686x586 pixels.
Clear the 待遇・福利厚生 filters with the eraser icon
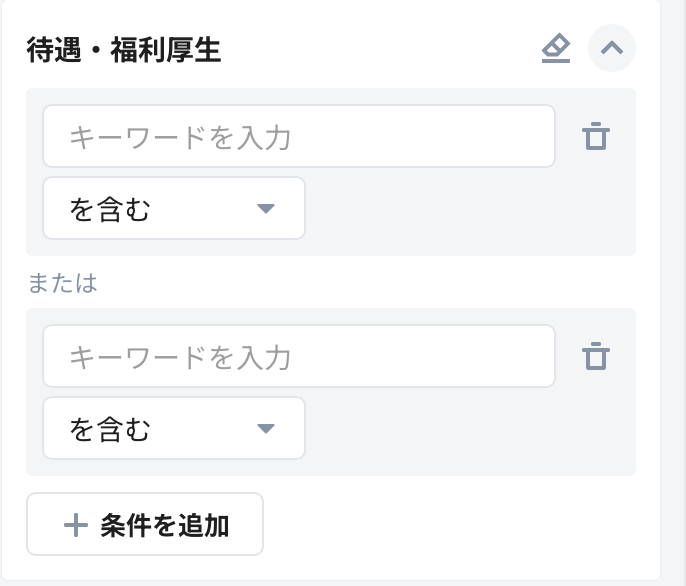click(556, 49)
